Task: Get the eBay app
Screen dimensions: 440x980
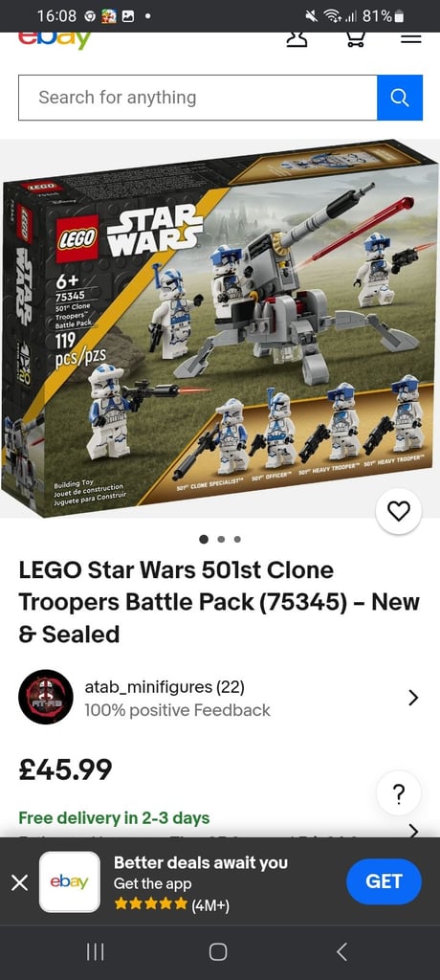Action: point(384,881)
